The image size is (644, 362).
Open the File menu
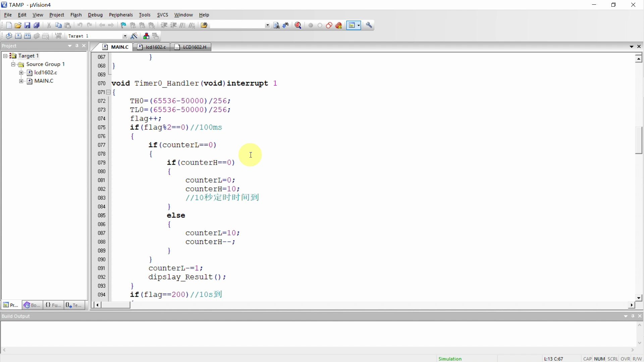(8, 15)
